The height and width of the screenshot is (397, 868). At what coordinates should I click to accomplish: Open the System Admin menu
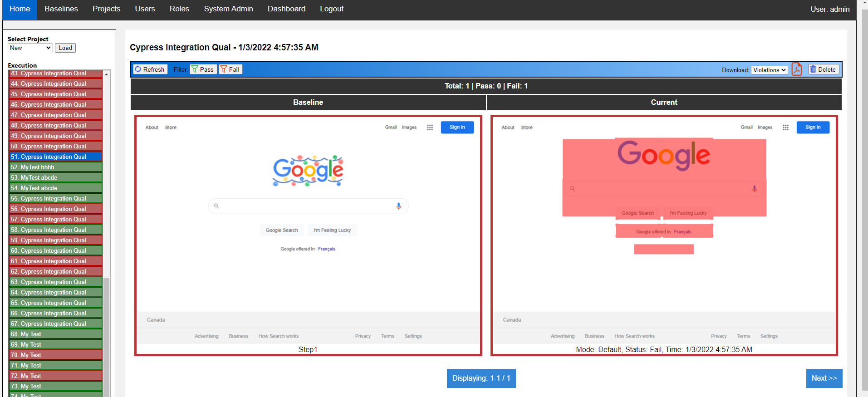pos(229,9)
